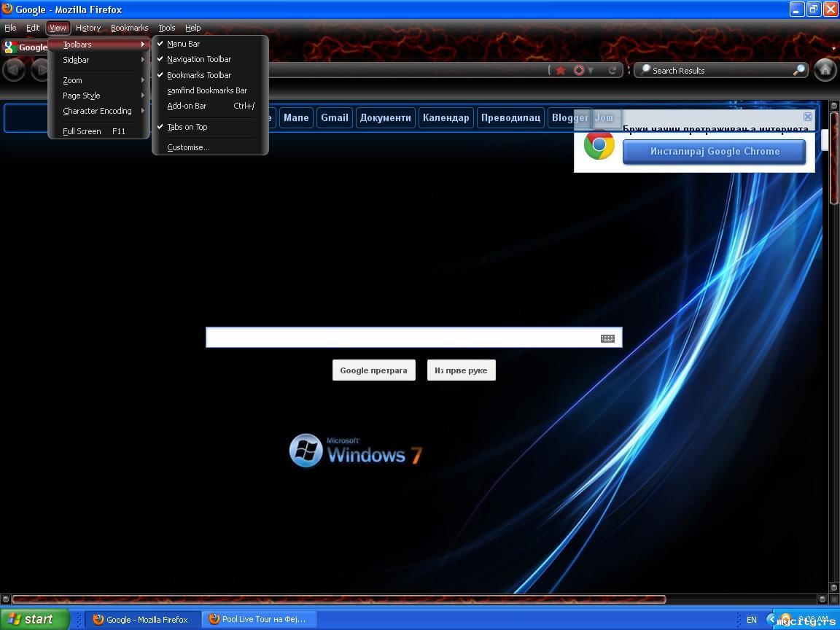Open the Bookmarks menu

point(129,28)
